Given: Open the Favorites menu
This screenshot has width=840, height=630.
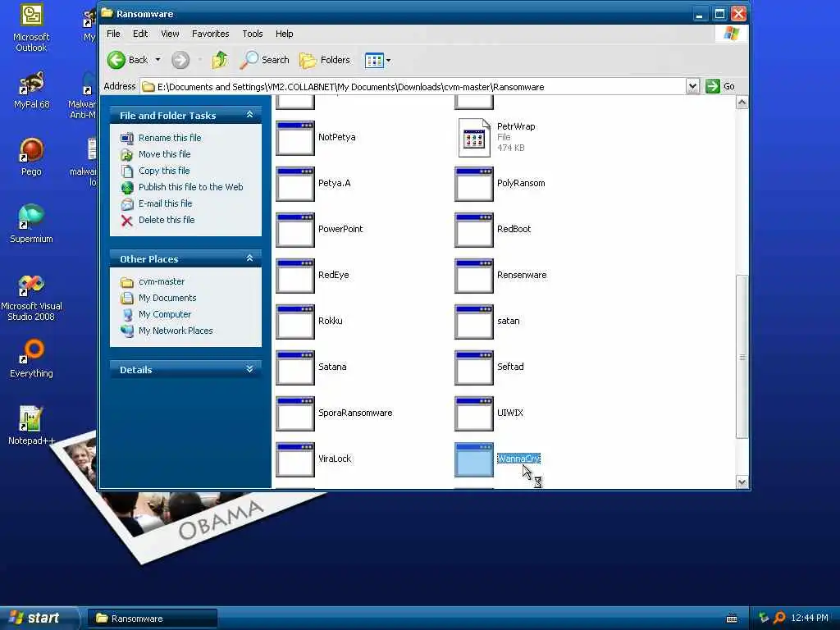Looking at the screenshot, I should coord(211,34).
